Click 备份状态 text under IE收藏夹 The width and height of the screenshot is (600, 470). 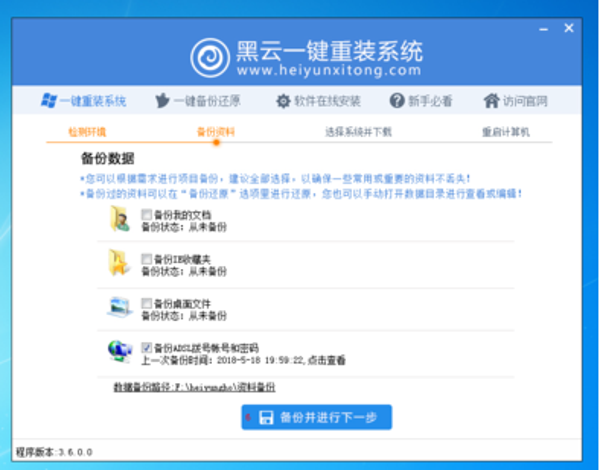(184, 272)
